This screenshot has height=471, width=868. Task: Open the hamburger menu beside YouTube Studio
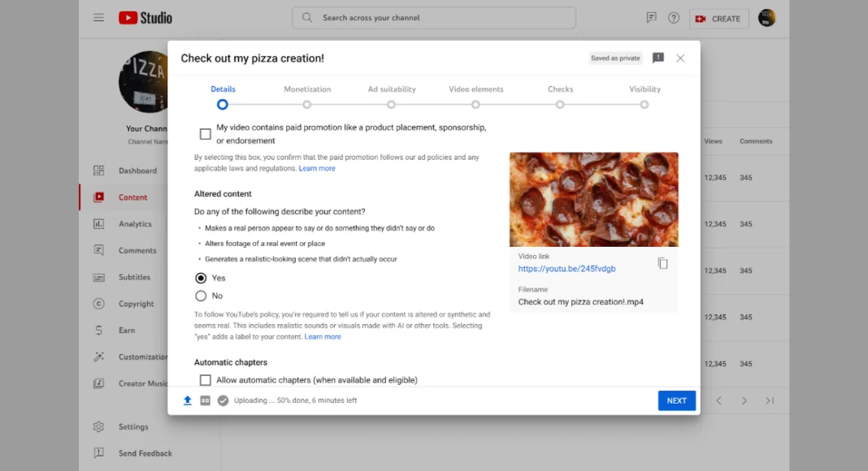click(x=98, y=18)
